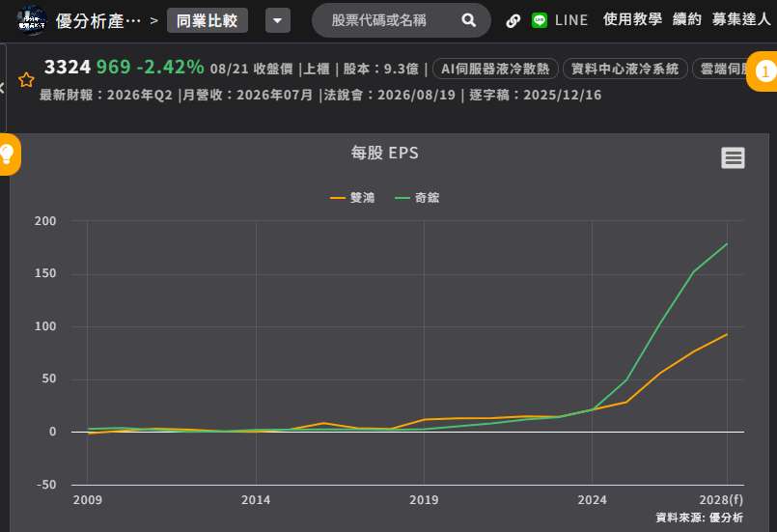Open 募集達人 menu item
The height and width of the screenshot is (532, 777).
point(741,19)
